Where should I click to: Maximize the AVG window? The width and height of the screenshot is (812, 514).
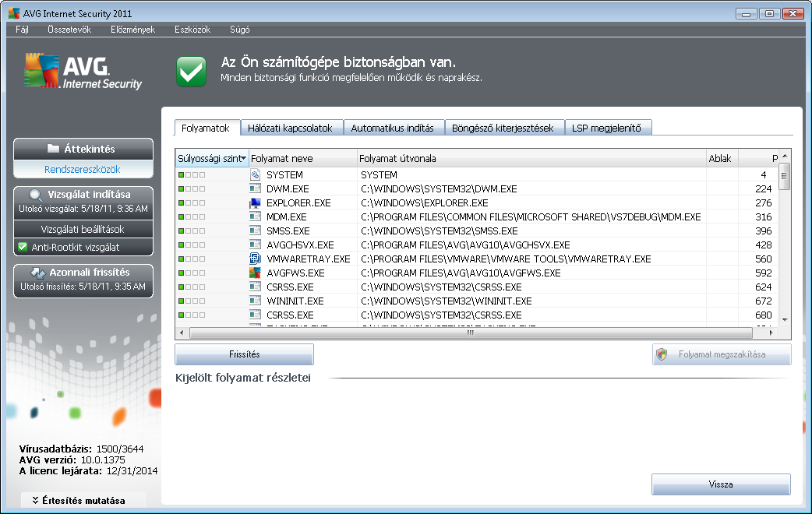tap(770, 14)
